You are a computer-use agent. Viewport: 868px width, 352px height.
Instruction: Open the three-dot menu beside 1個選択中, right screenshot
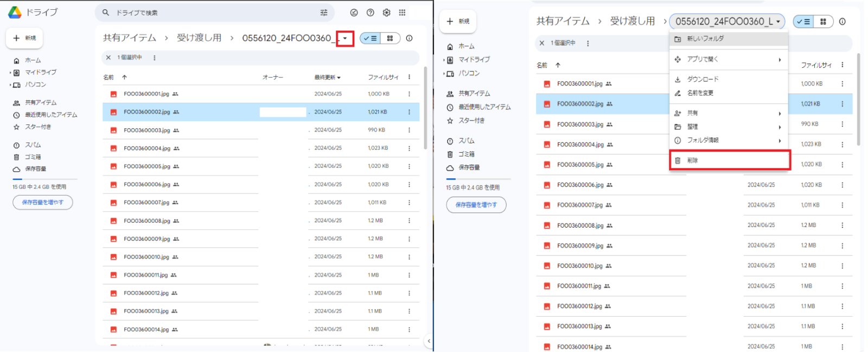[588, 43]
